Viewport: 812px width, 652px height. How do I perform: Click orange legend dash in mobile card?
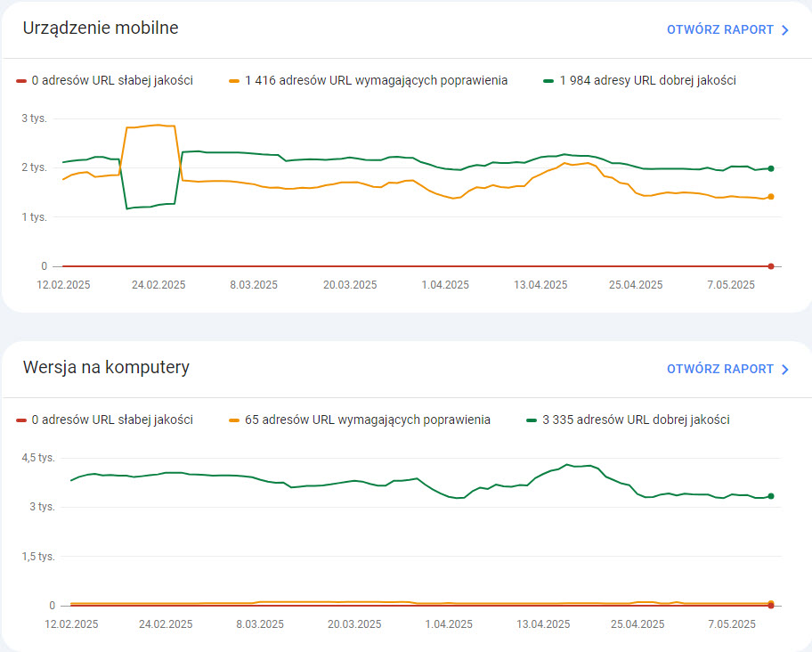(235, 81)
